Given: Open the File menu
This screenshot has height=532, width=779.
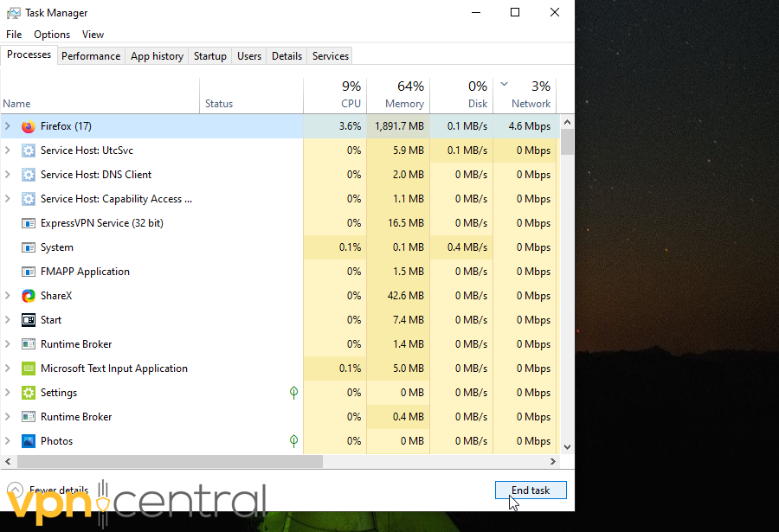Looking at the screenshot, I should tap(14, 35).
